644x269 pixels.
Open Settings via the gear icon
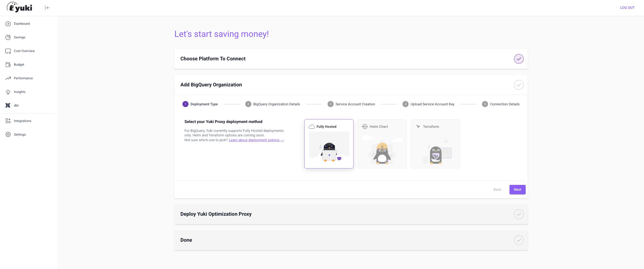[x=8, y=134]
